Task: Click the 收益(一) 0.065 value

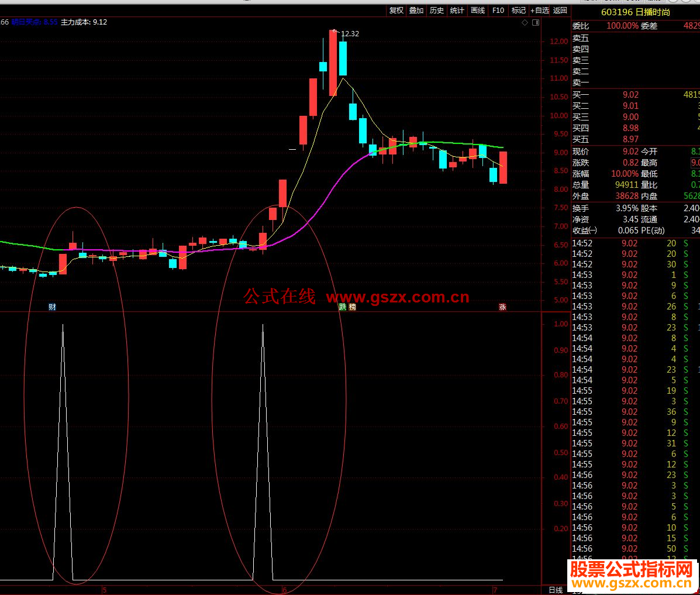Action: pos(628,231)
